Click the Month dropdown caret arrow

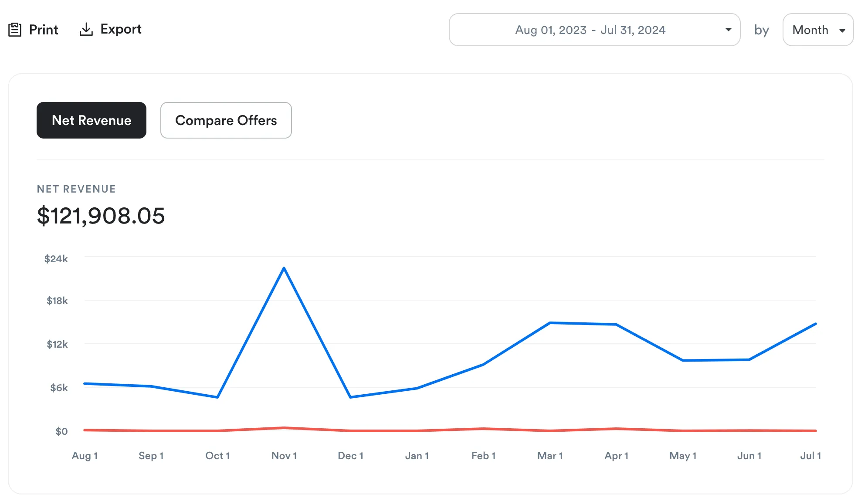point(842,30)
